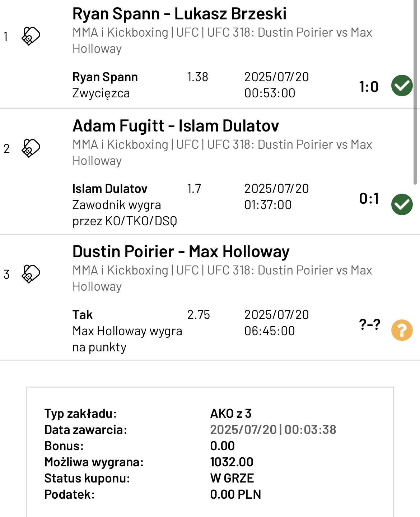This screenshot has width=420, height=517.
Task: Click the AKO z 3 bet type value
Action: pos(230,414)
